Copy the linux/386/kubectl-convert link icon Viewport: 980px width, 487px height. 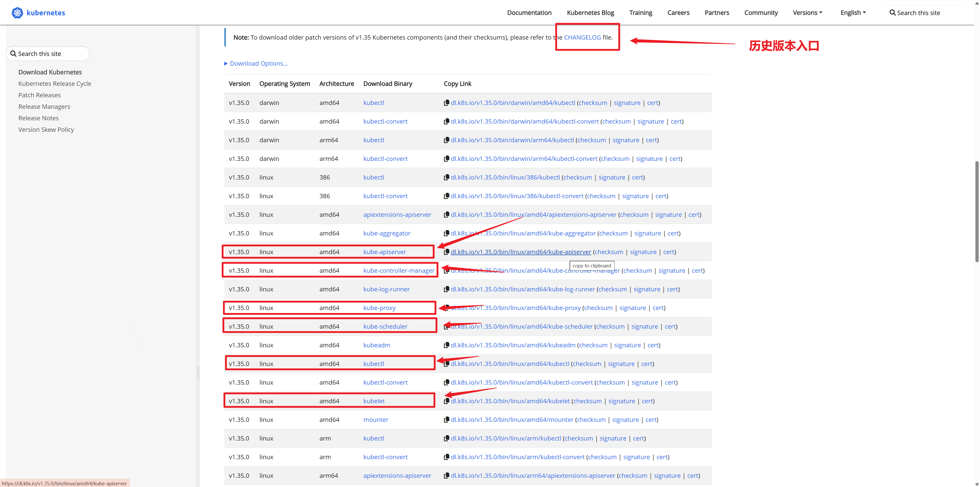click(x=446, y=196)
